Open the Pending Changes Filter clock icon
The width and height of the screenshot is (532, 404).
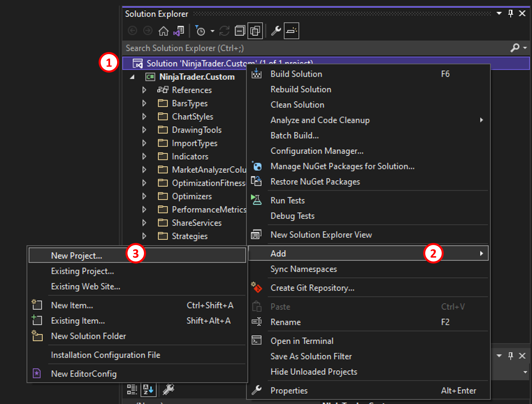click(x=200, y=31)
